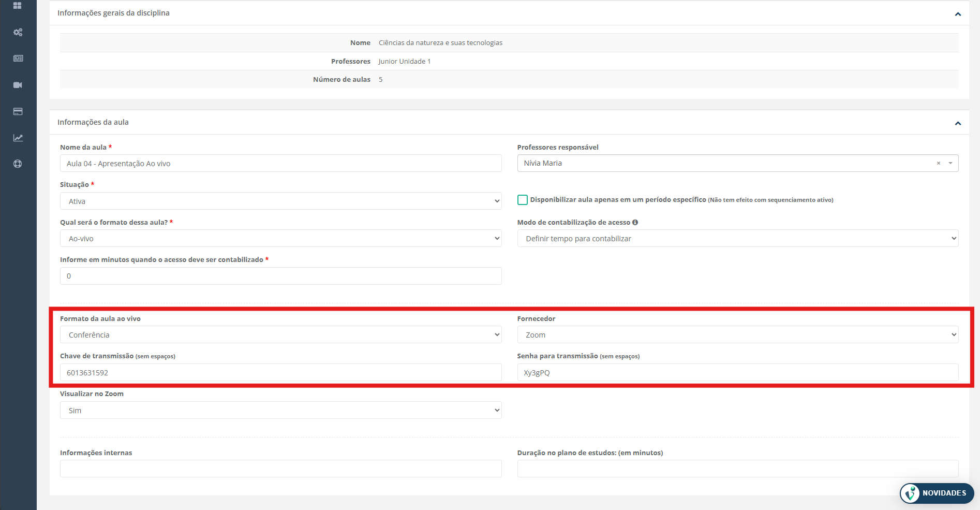The height and width of the screenshot is (510, 980).
Task: Open the line chart reports icon
Action: point(18,138)
